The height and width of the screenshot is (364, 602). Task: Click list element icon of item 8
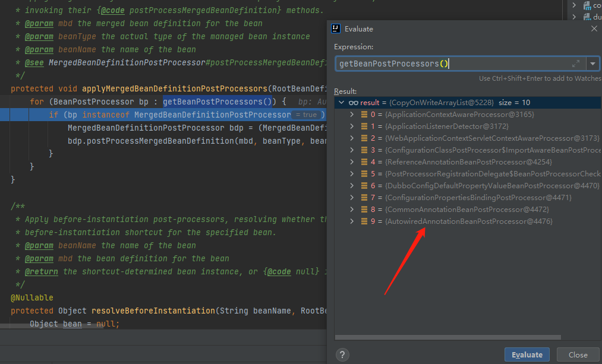(364, 210)
